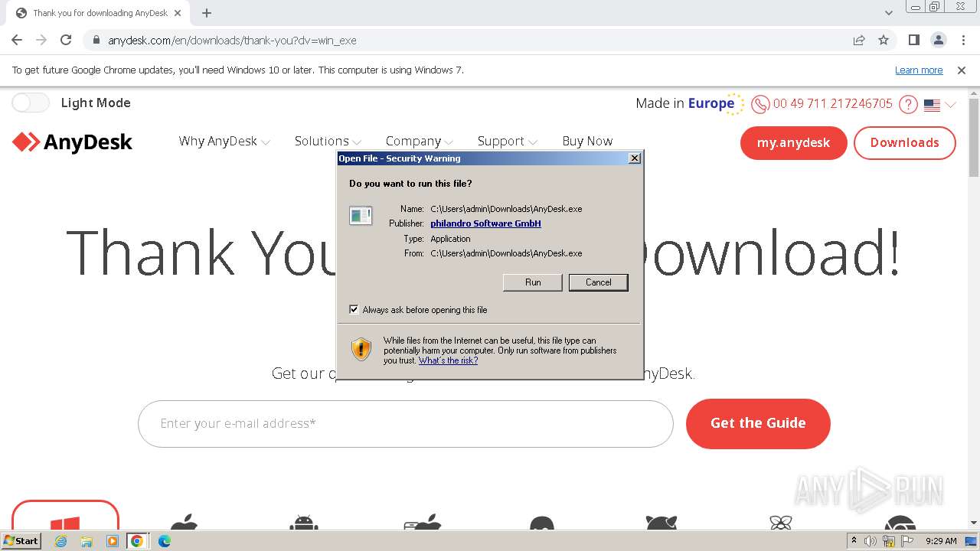The image size is (980, 551).
Task: Open the Buy Now page
Action: [x=587, y=142]
